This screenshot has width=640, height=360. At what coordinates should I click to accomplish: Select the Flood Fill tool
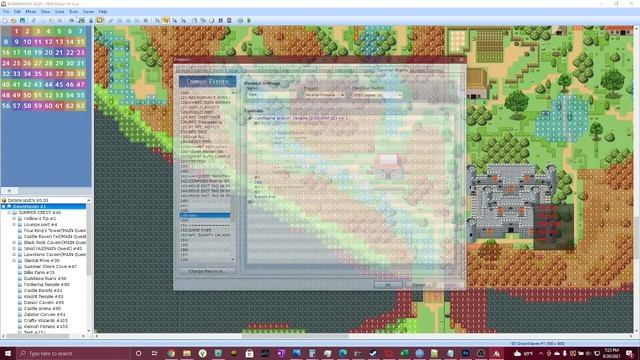click(x=137, y=20)
